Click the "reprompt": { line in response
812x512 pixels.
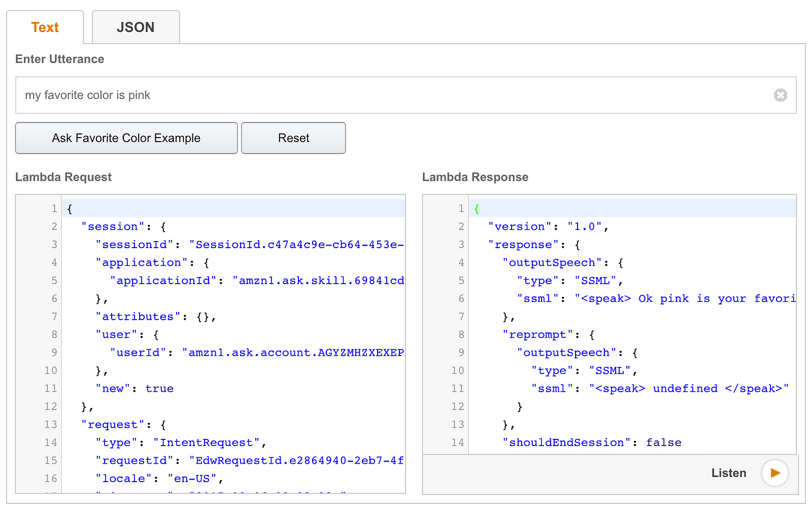coord(549,334)
